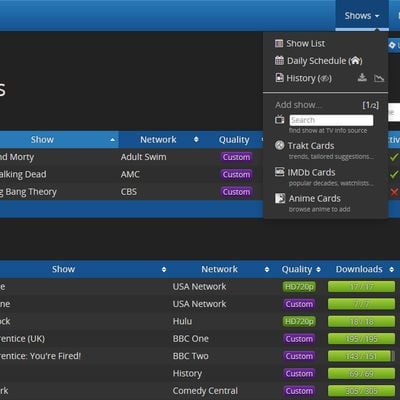Click Custom badge in BBC Two row

click(299, 356)
